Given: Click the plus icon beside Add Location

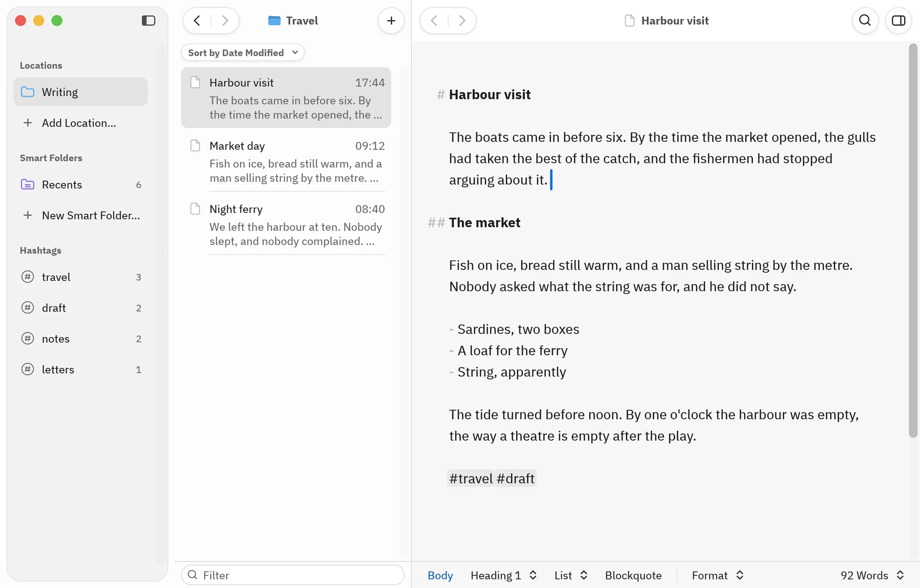Looking at the screenshot, I should click(28, 123).
